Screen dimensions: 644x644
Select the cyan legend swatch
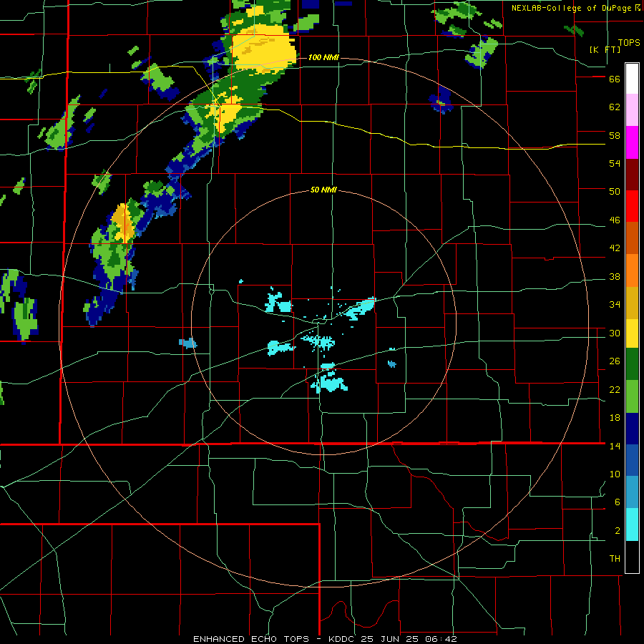point(632,525)
